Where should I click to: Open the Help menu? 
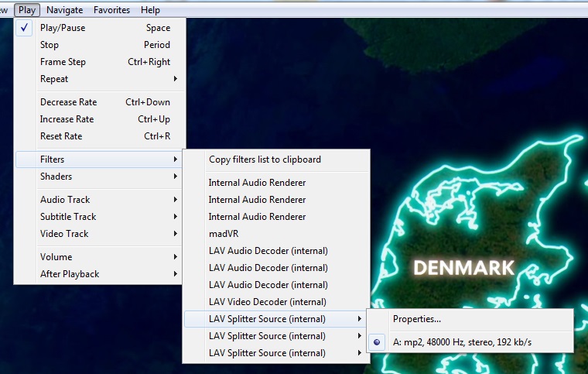click(x=151, y=10)
